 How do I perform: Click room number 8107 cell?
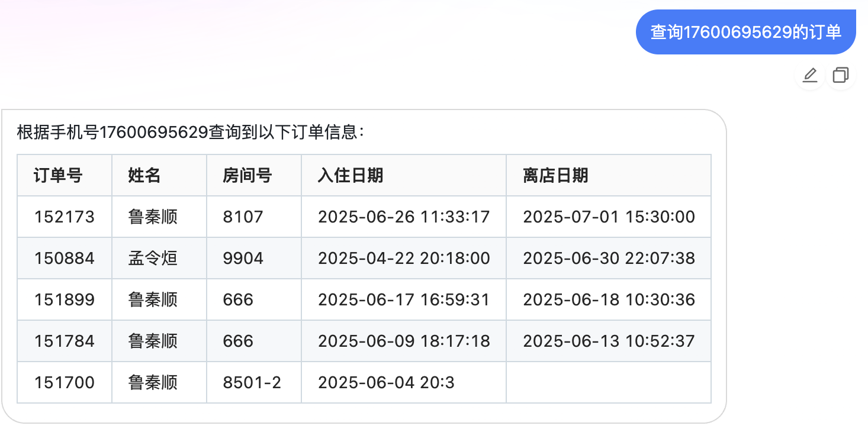254,217
